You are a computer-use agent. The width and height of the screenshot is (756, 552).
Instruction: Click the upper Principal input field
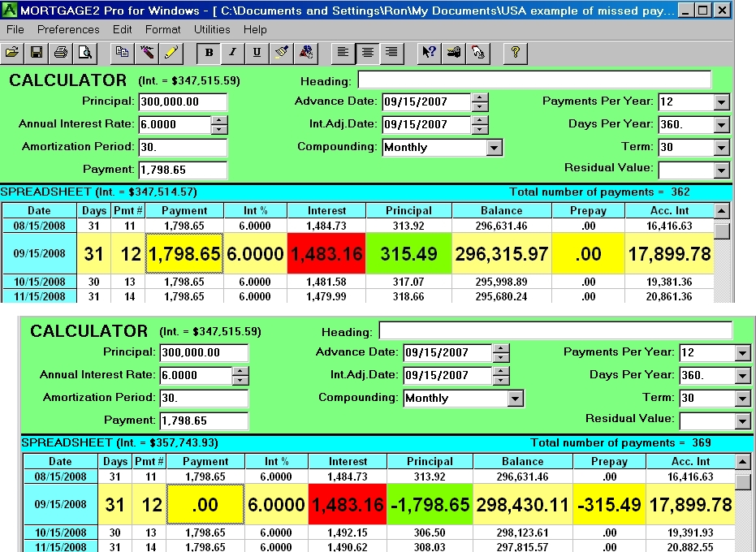(x=183, y=102)
